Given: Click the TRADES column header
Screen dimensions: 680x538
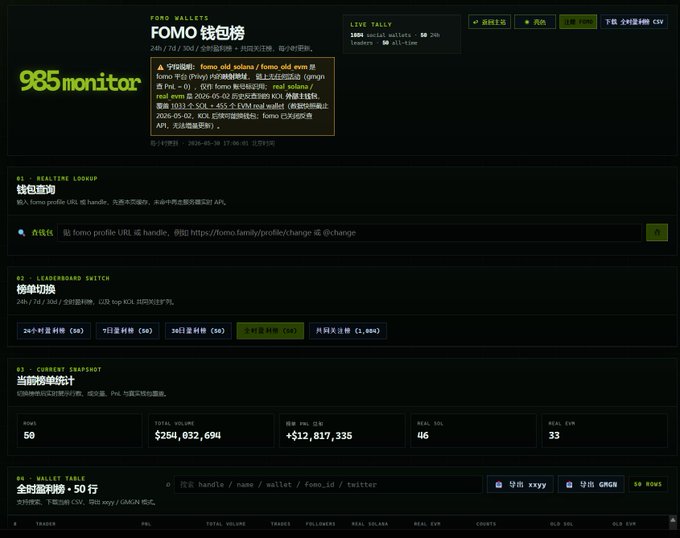Looking at the screenshot, I should pyautogui.click(x=281, y=524).
